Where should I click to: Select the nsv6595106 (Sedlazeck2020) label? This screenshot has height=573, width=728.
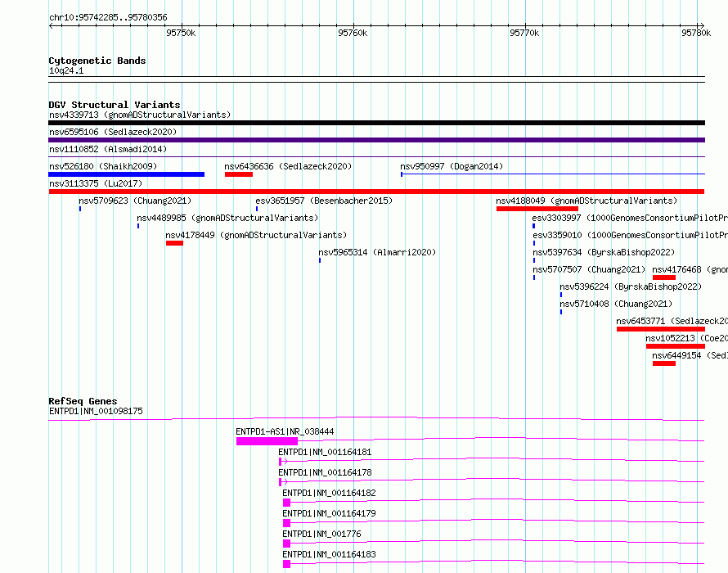click(x=113, y=132)
